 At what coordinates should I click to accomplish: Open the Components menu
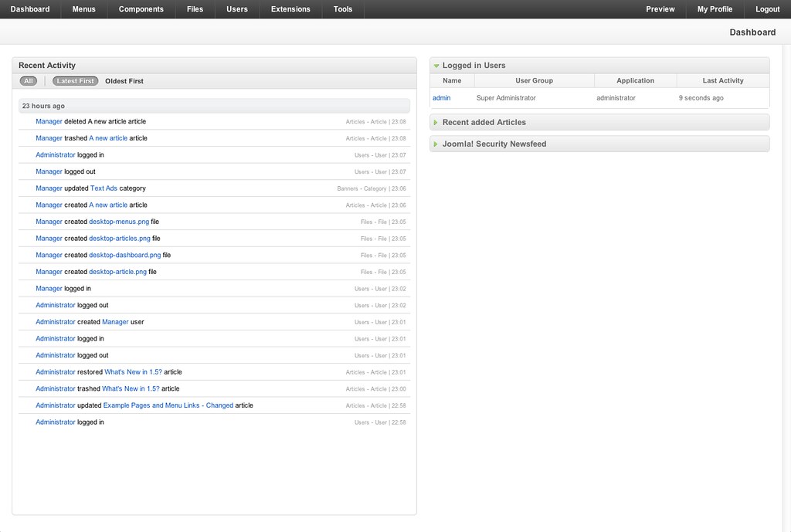141,9
